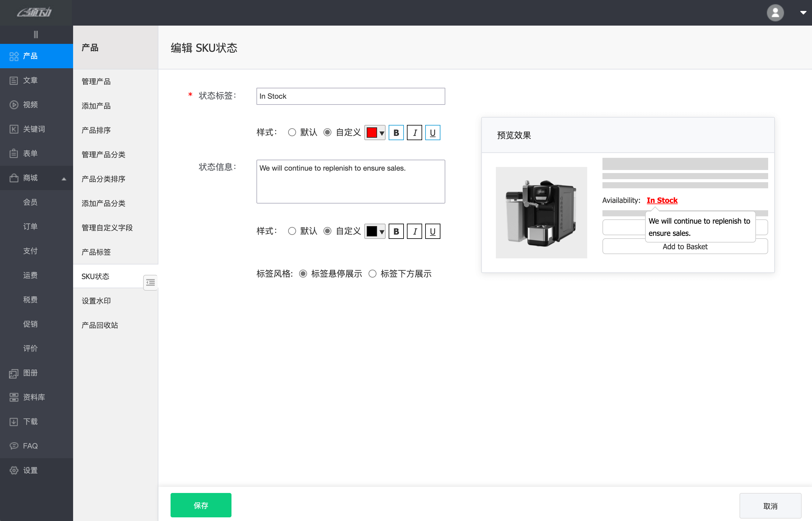This screenshot has width=812, height=521.
Task: Click the green 保存 button
Action: (x=200, y=505)
